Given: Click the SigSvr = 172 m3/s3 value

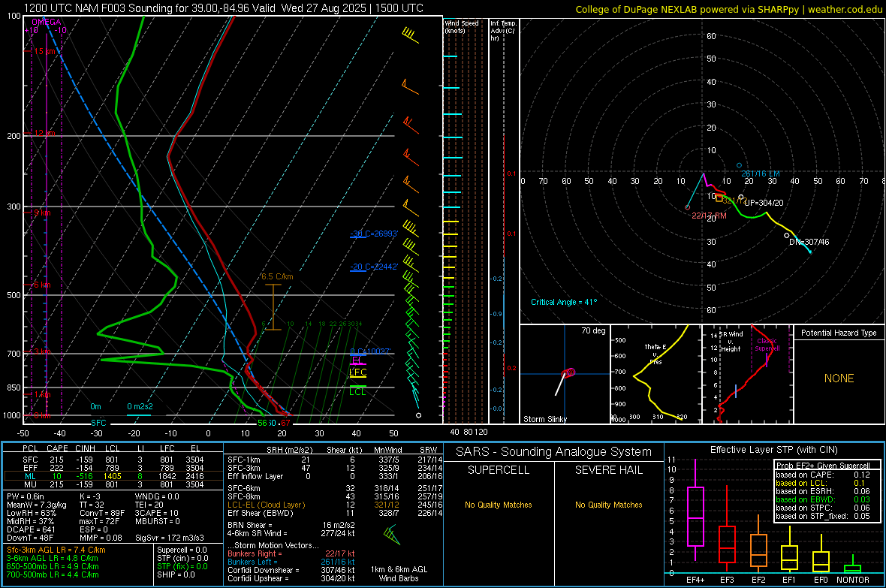Looking at the screenshot, I should click(x=170, y=538).
